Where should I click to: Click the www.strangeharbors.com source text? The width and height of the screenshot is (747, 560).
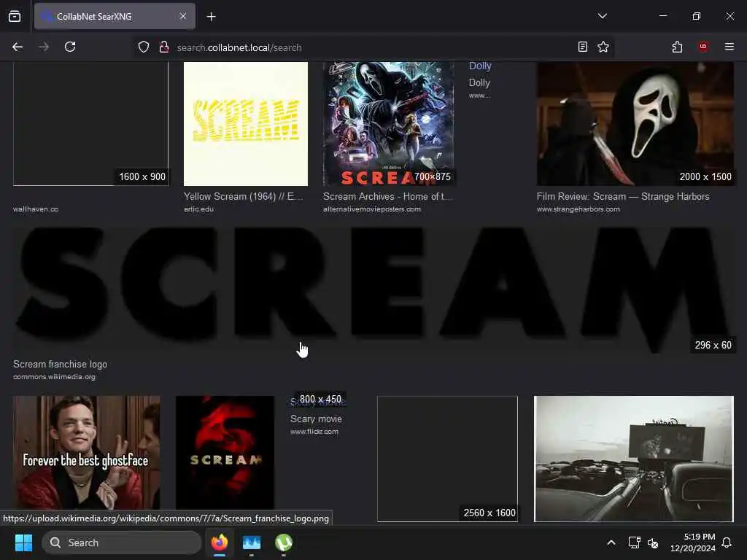point(578,209)
